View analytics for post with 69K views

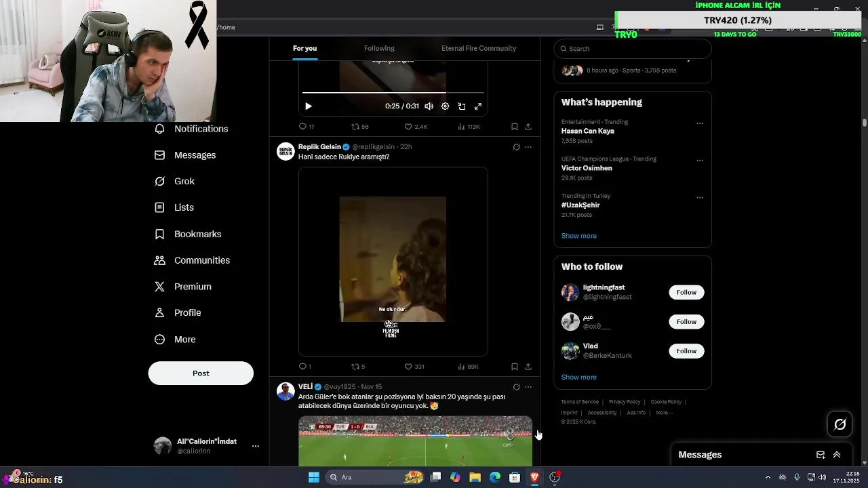click(x=469, y=367)
